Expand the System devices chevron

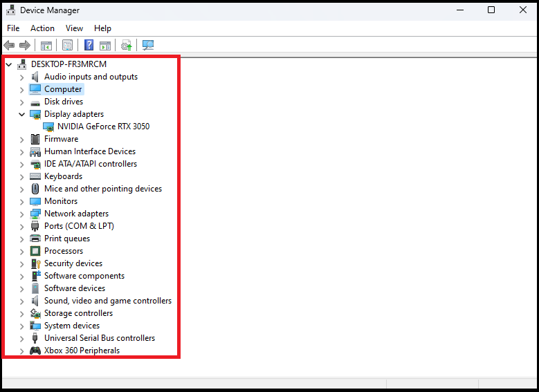tap(21, 326)
